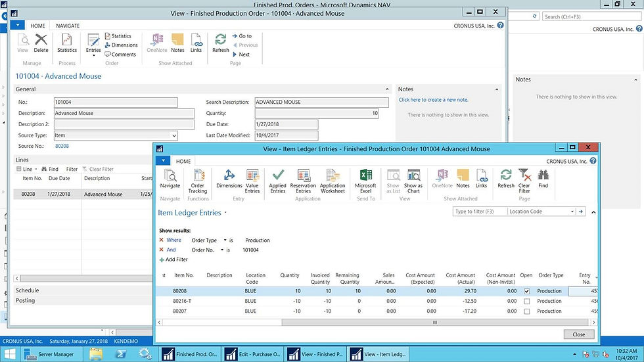Open the Application Worksheet
Viewport: 644px width, 362px height.
point(333,181)
